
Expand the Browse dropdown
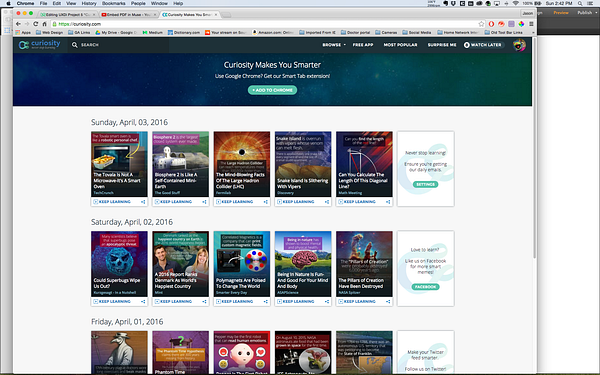click(x=334, y=45)
